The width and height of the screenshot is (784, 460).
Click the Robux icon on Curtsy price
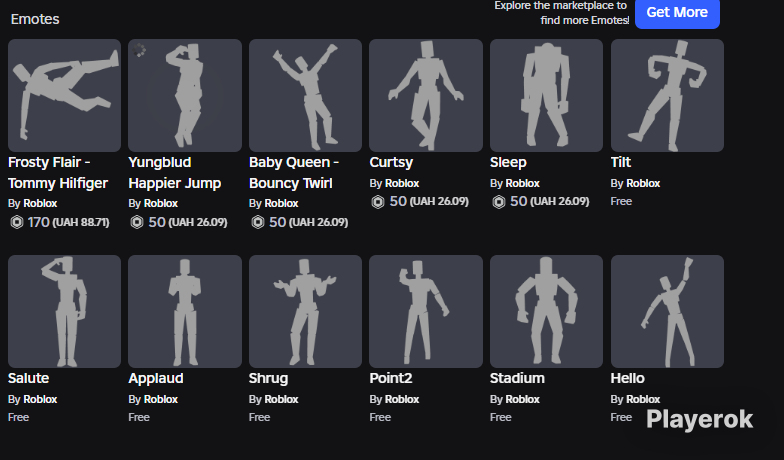point(378,202)
